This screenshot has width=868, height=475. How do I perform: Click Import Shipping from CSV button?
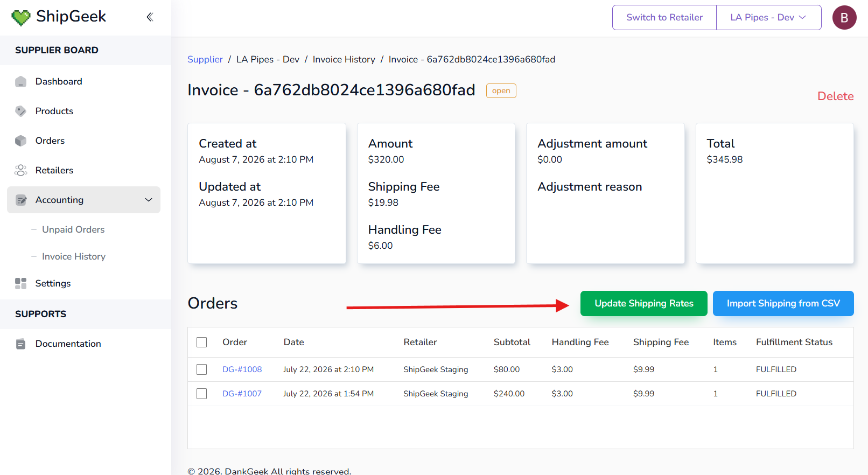coord(783,304)
